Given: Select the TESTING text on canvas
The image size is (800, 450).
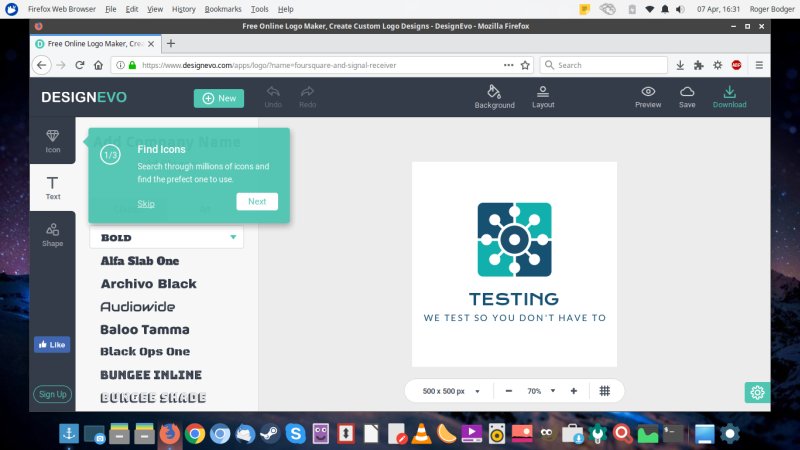Looking at the screenshot, I should [514, 298].
